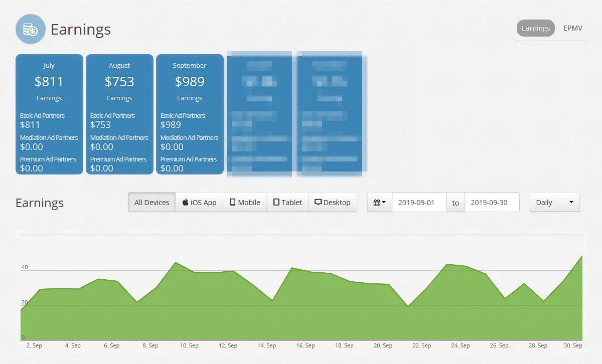Open the calendar date range picker
The width and height of the screenshot is (602, 364).
(380, 203)
